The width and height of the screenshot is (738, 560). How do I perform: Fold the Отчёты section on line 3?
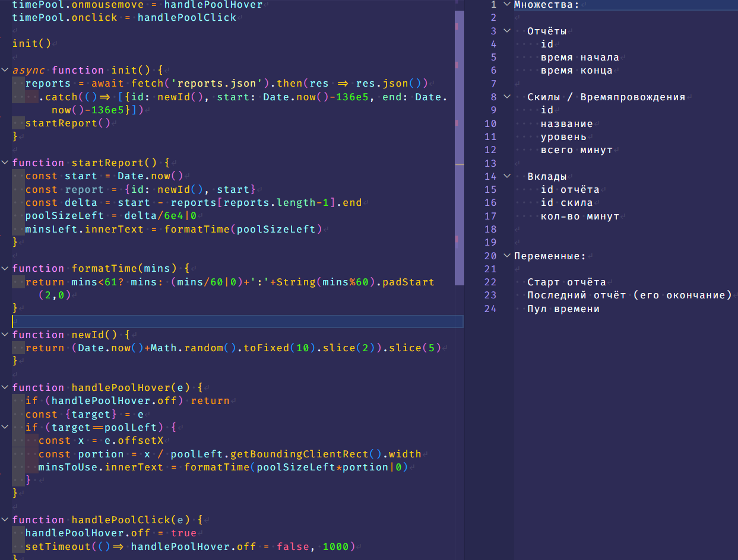(x=506, y=31)
